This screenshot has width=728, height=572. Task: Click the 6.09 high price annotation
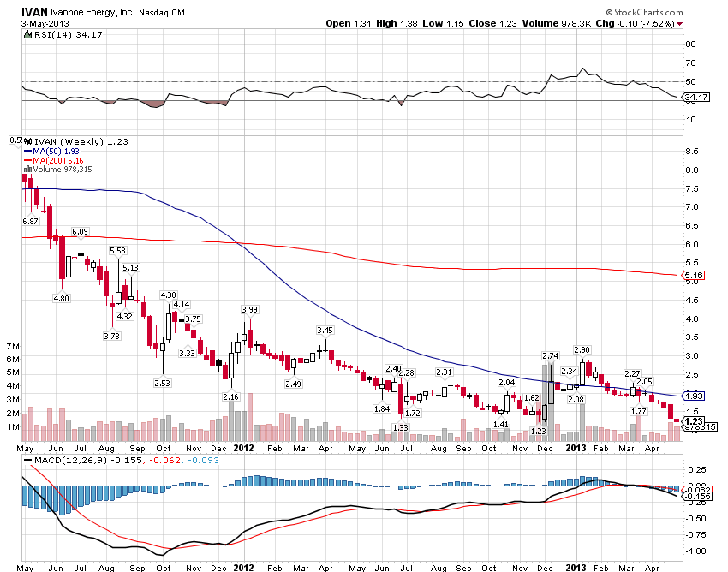coord(80,232)
